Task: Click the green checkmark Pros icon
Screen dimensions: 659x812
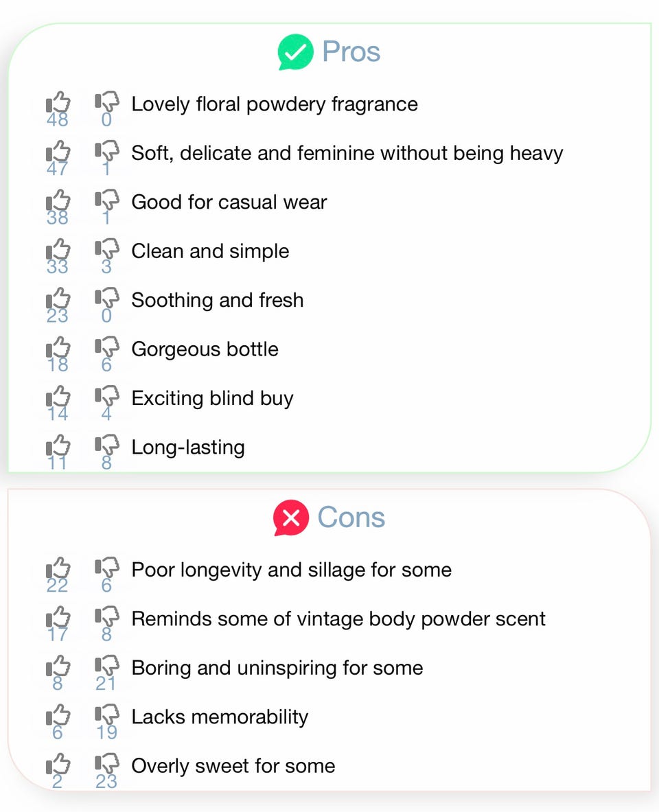Action: pos(294,53)
